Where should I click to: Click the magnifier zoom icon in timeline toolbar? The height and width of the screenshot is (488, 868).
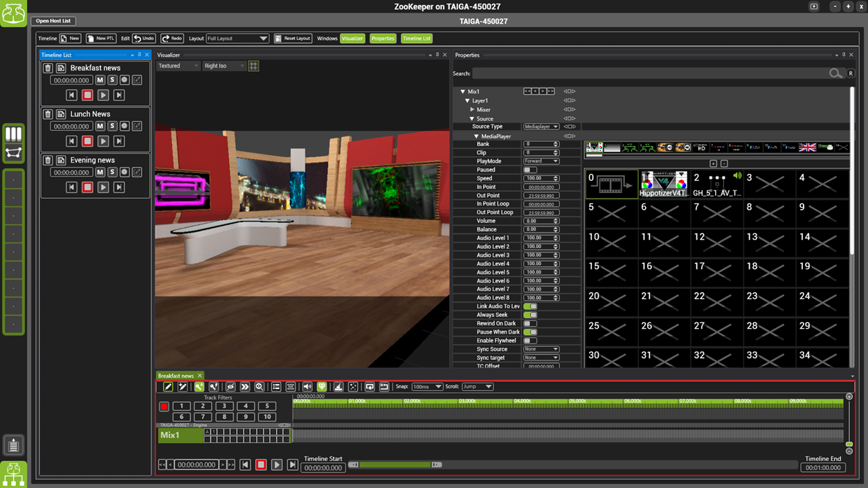pyautogui.click(x=259, y=387)
